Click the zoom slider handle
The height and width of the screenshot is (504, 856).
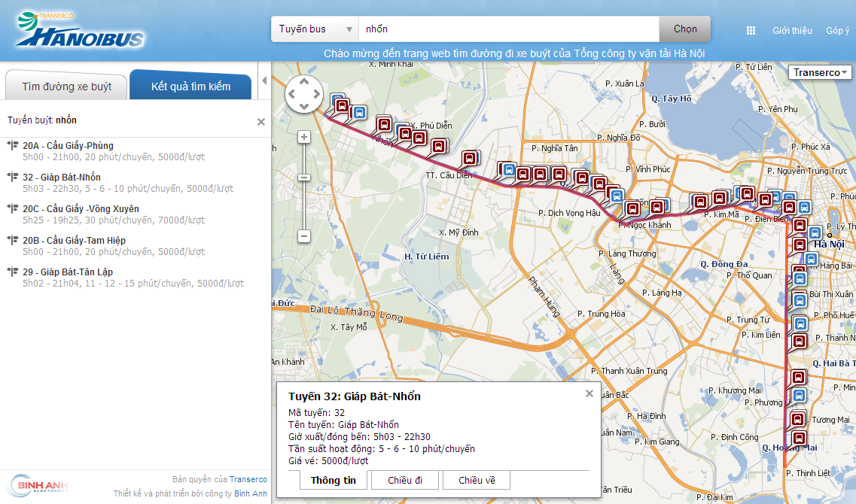[x=304, y=178]
